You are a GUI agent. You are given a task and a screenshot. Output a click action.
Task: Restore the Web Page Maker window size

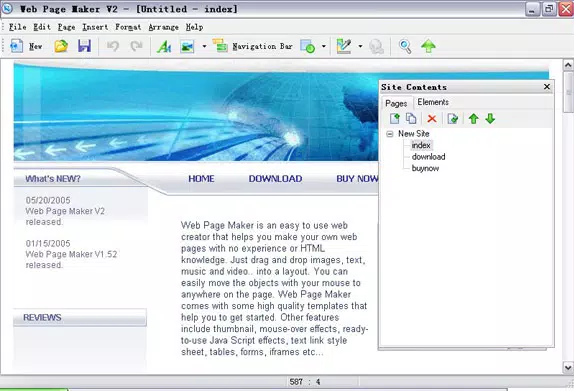click(x=549, y=9)
